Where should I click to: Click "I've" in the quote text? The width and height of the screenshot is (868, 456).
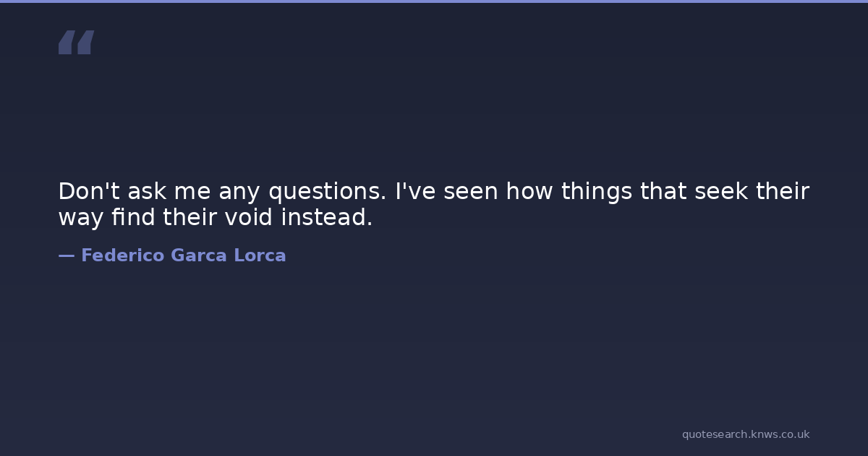coord(414,192)
